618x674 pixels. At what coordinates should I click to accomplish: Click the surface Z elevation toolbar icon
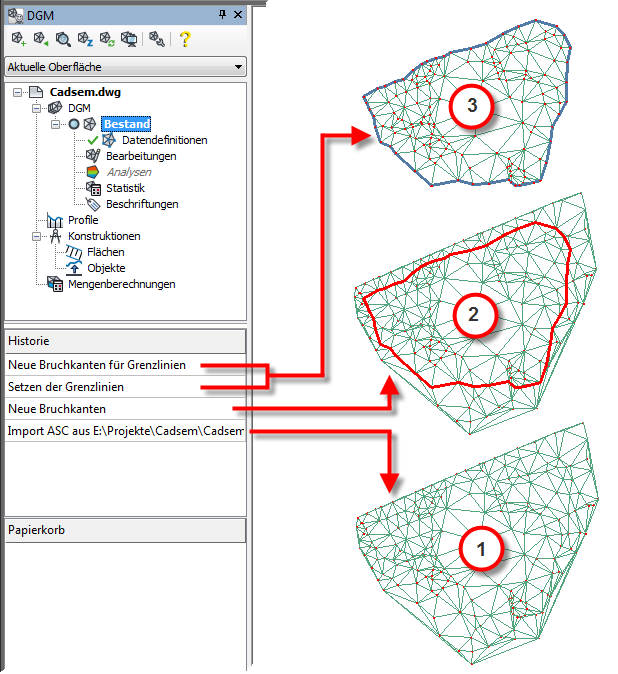85,39
